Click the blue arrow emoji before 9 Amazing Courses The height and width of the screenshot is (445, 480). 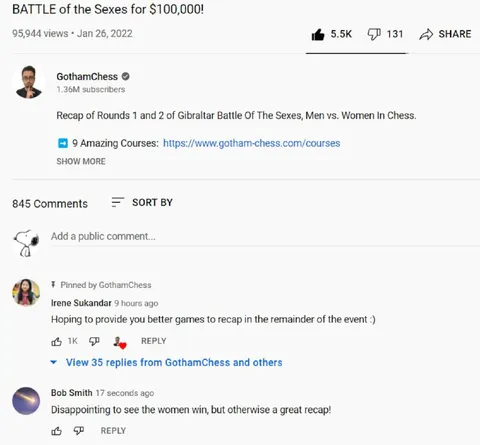click(63, 143)
